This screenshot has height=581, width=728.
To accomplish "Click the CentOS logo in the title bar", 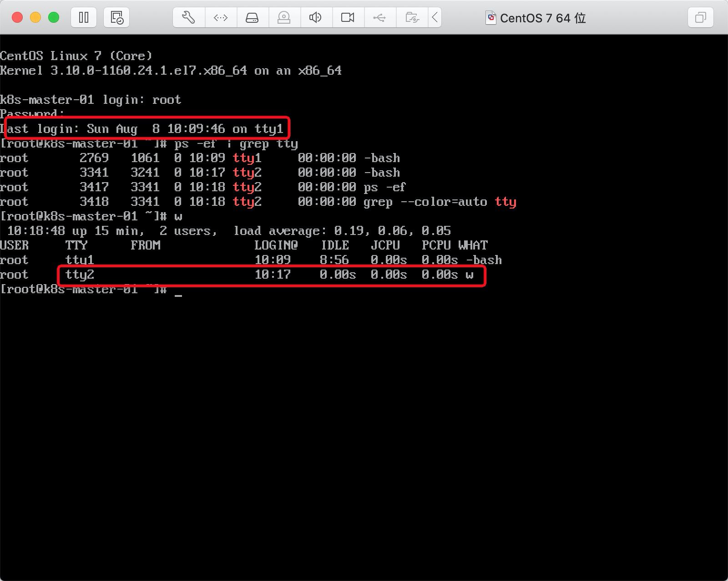I will 491,18.
